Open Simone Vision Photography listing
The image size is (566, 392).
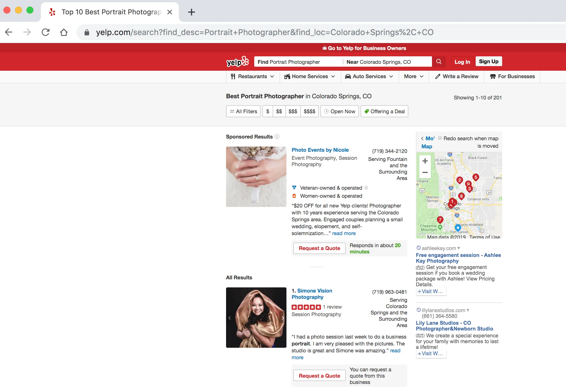(312, 294)
